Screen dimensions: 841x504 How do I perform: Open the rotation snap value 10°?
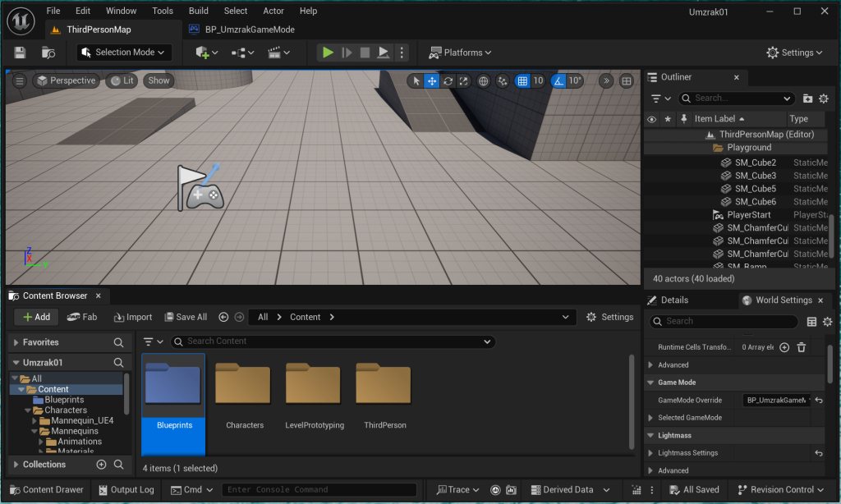click(x=575, y=80)
